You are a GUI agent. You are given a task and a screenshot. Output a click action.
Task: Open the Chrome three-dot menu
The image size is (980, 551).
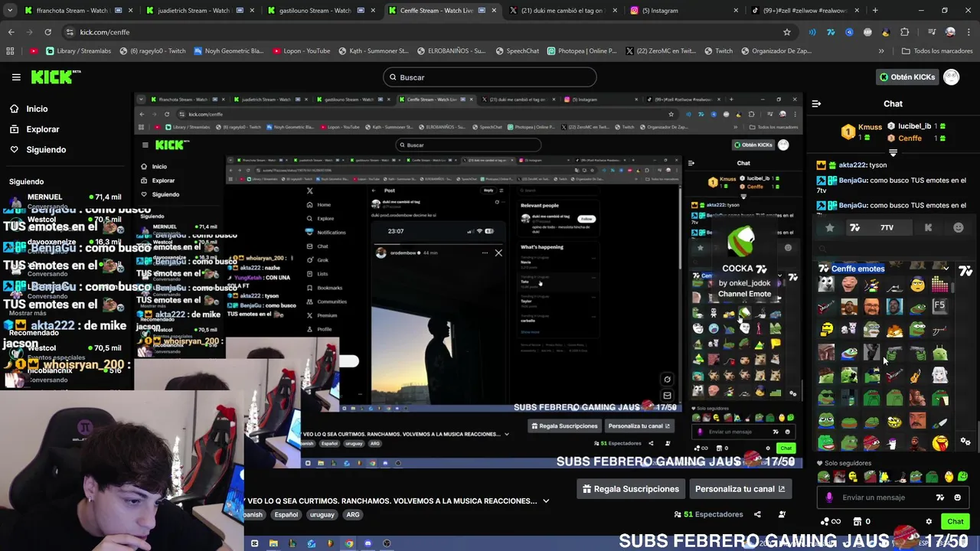tap(969, 32)
